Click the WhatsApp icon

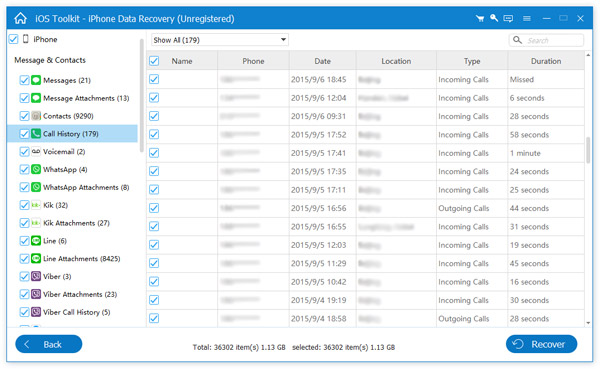click(x=36, y=169)
